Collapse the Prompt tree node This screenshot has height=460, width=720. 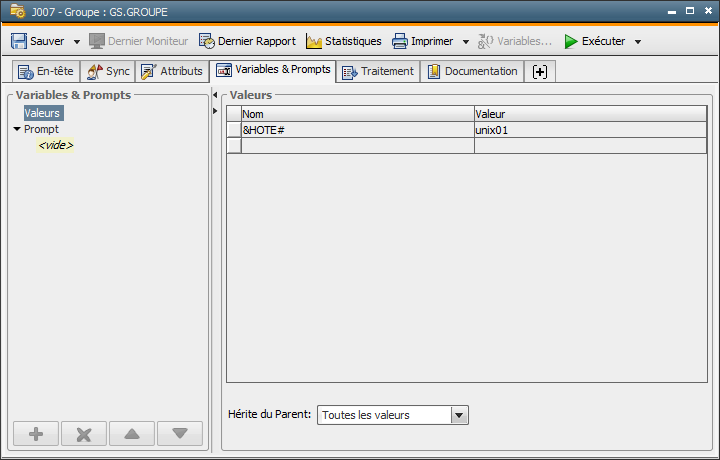pyautogui.click(x=17, y=129)
